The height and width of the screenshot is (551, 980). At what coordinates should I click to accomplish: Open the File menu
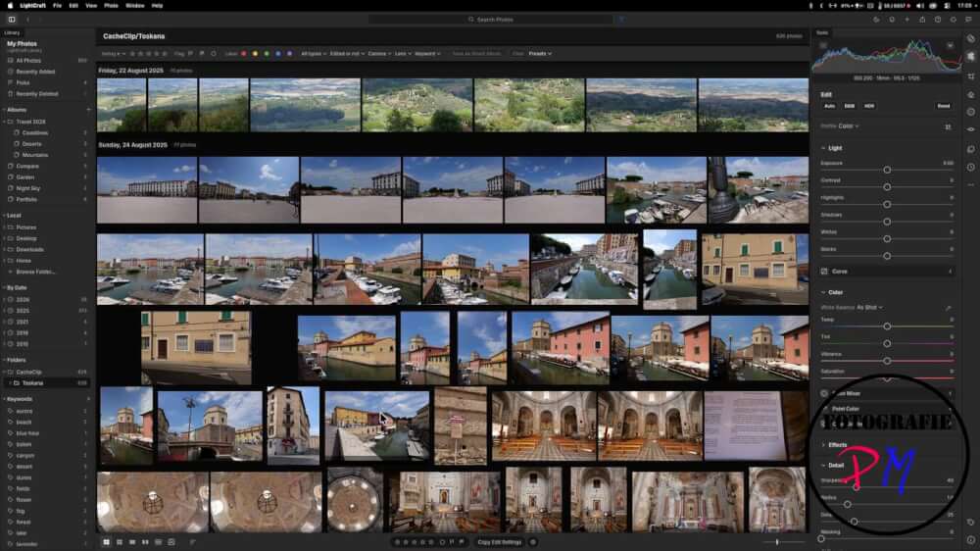(57, 6)
